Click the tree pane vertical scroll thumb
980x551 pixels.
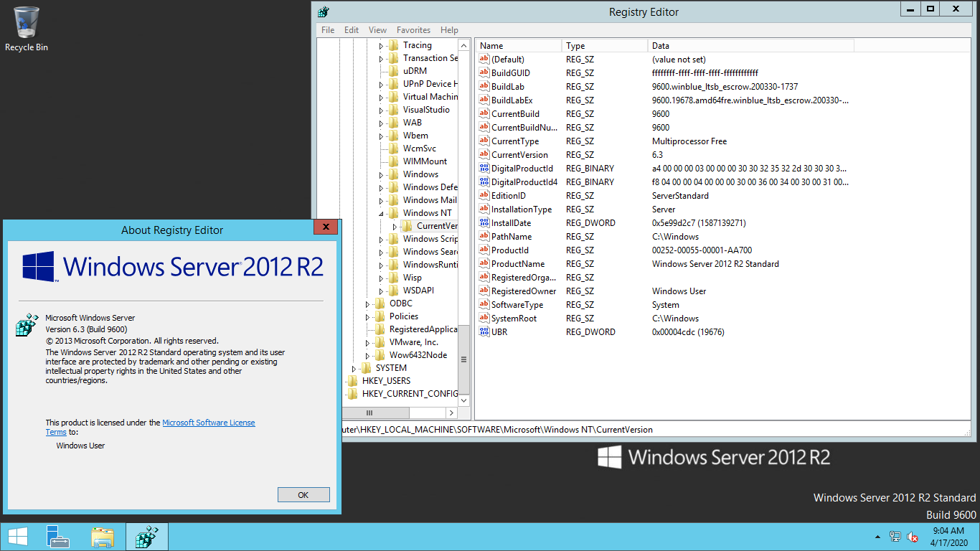tap(463, 359)
